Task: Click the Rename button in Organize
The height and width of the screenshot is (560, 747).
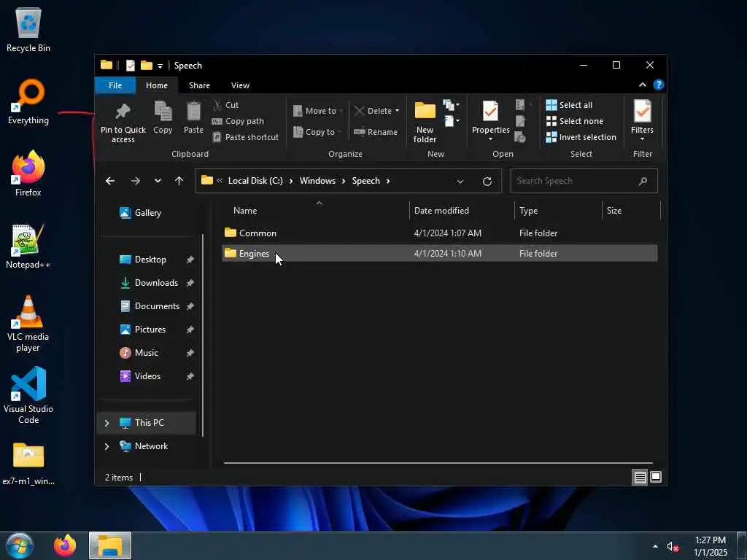Action: (376, 132)
